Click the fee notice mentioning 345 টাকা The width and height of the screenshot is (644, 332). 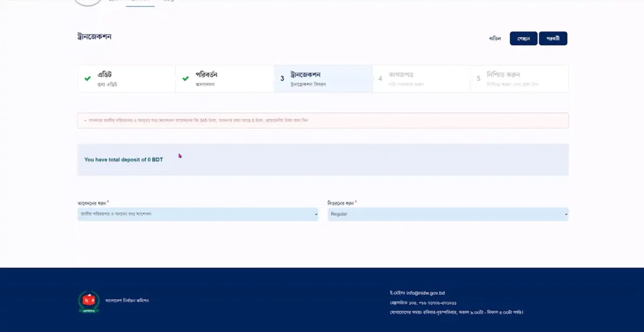(323, 120)
